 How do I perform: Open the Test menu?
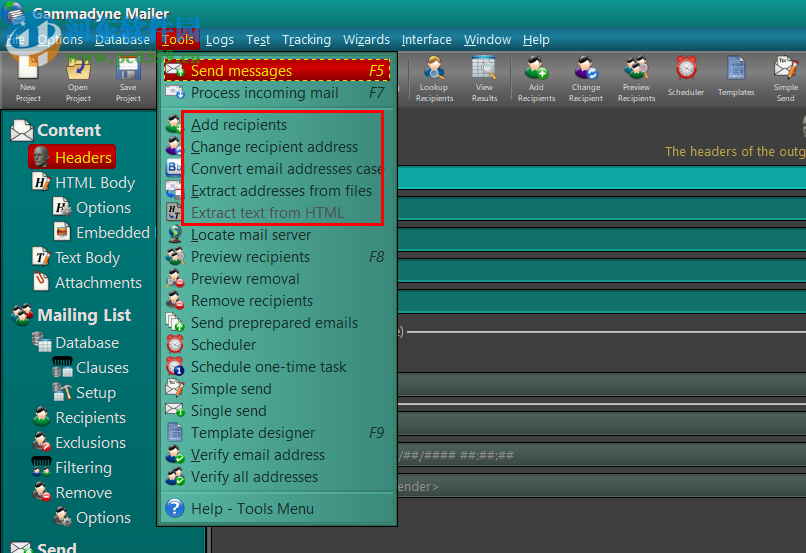click(258, 40)
